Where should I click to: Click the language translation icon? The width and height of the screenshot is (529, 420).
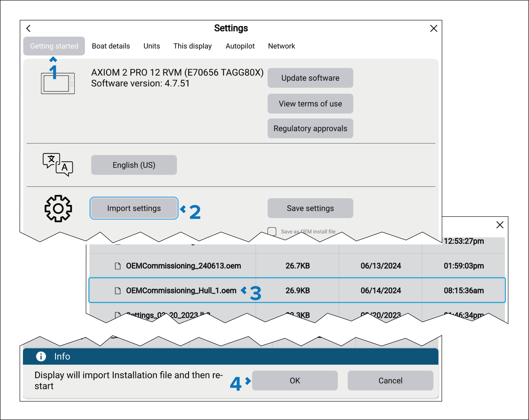58,165
